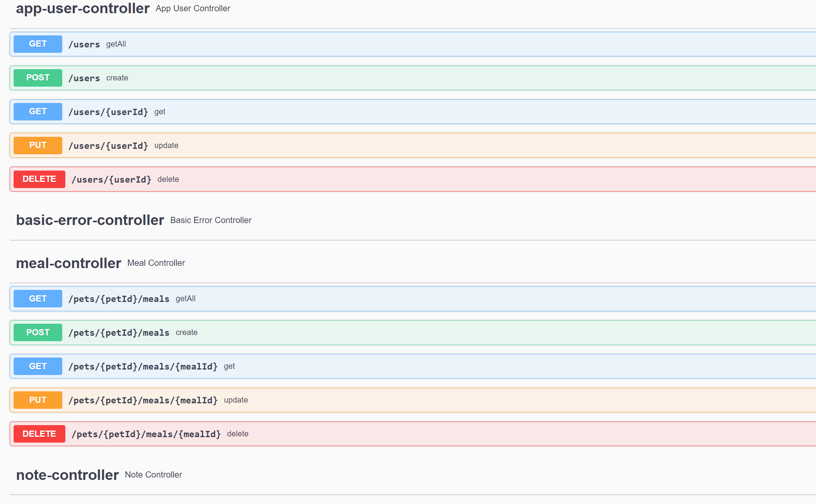Click the GET badge on /pets/{petId}/meals
Image resolution: width=816 pixels, height=504 pixels.
(37, 298)
